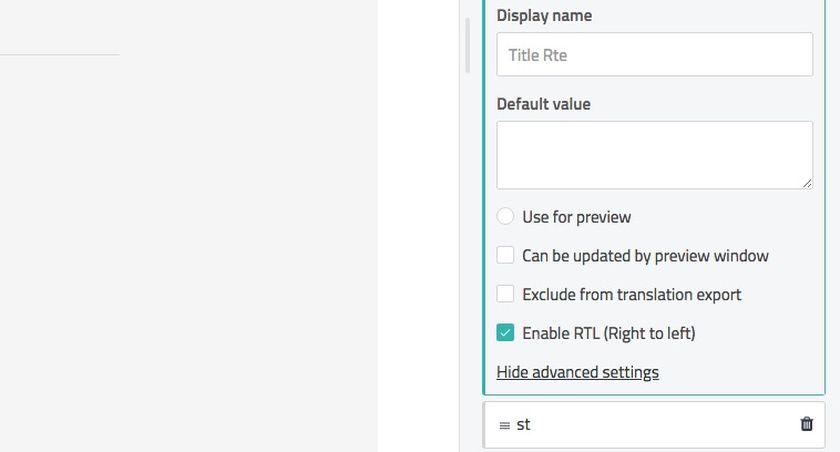Click the 'Exclude from translation export' label
Viewport: 840px width, 452px height.
coord(632,294)
